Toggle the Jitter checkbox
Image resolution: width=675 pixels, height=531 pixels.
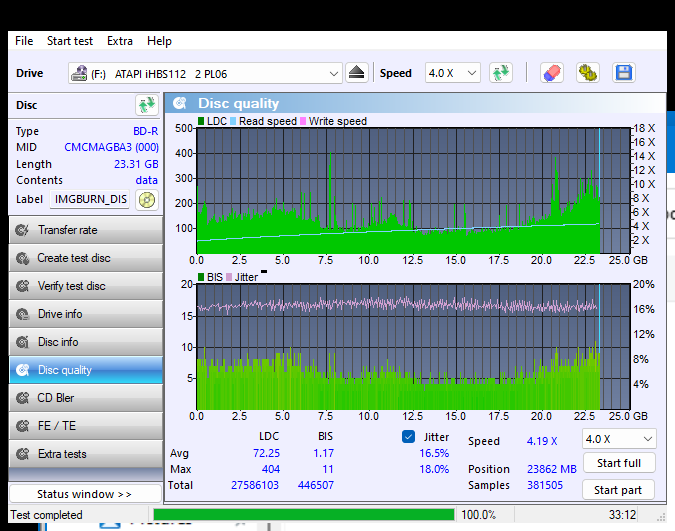point(409,437)
